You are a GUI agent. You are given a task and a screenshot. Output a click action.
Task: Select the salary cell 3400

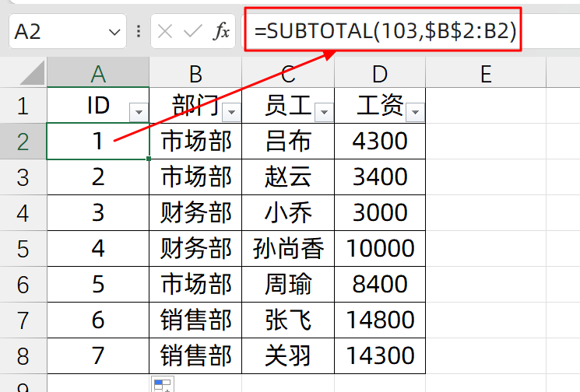380,177
